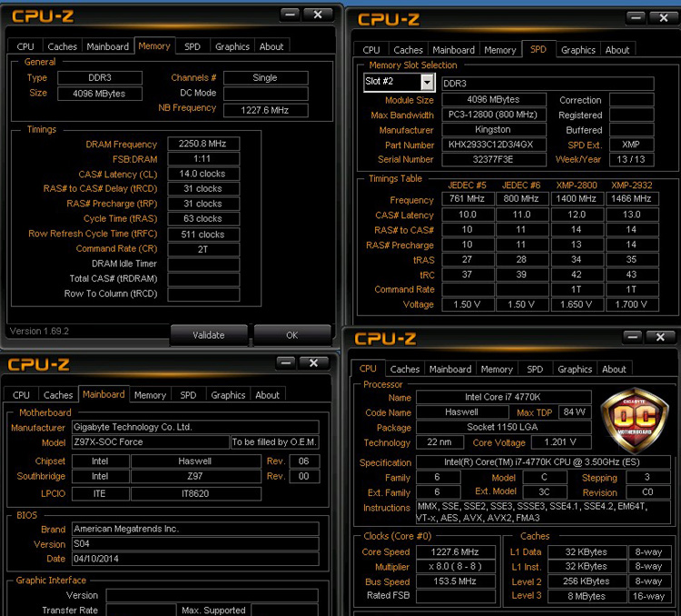Click the LPCIO IT8620 value
The height and width of the screenshot is (616, 681).
click(x=196, y=494)
